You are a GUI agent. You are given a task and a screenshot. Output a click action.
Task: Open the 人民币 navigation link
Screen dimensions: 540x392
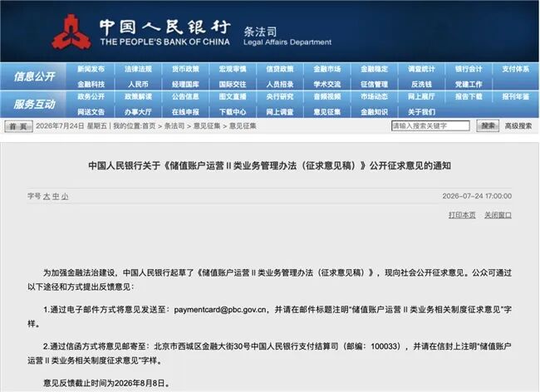pos(138,85)
